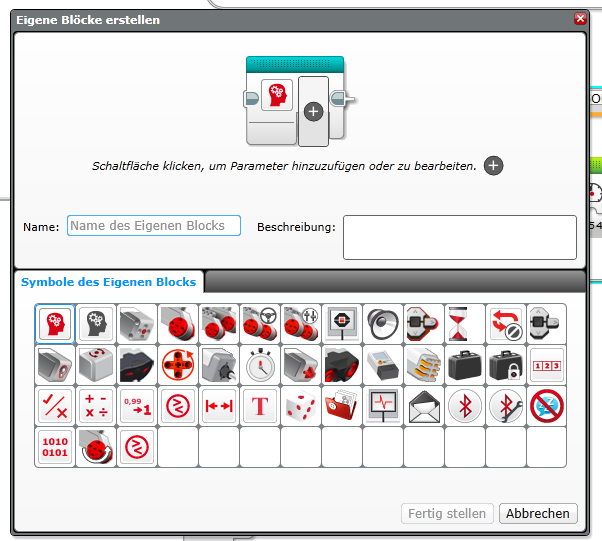This screenshot has width=602, height=541.
Task: Choose the math operators plus-minus icon
Action: (96, 406)
